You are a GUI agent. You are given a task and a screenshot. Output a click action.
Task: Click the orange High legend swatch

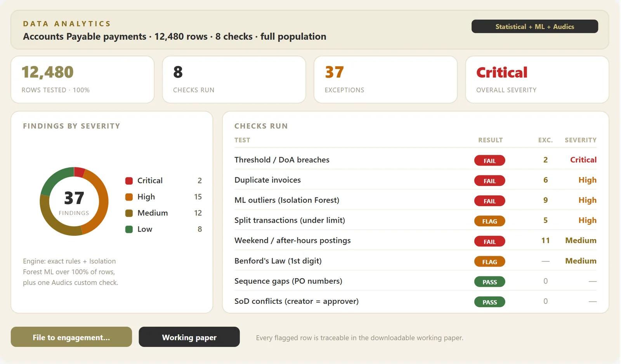pyautogui.click(x=129, y=197)
